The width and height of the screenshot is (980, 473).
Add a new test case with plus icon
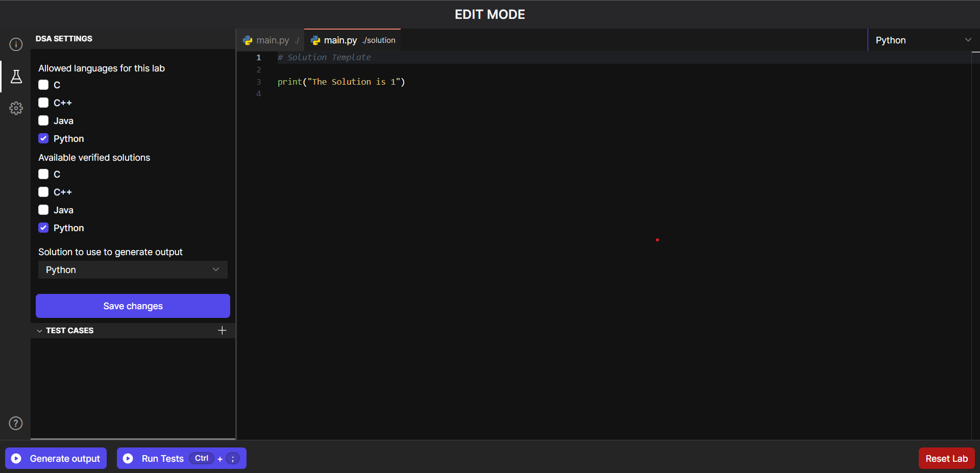point(222,331)
